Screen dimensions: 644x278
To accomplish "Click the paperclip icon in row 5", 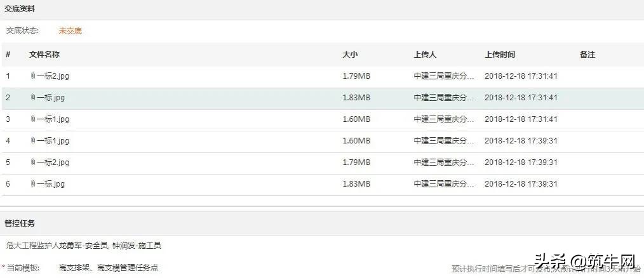I will [x=33, y=162].
